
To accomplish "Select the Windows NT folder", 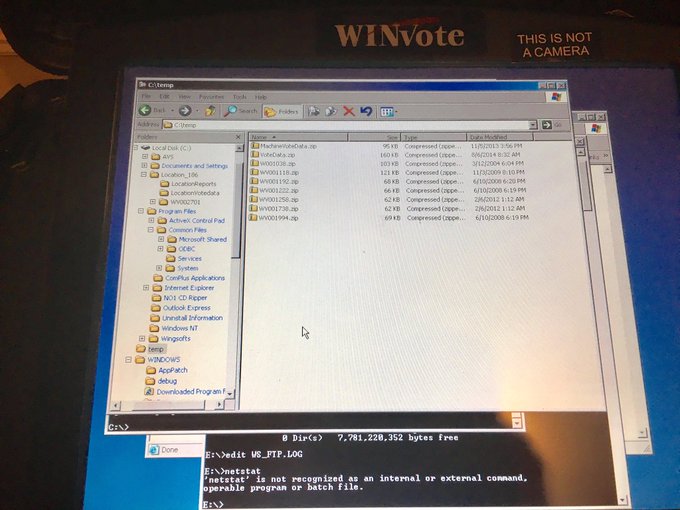I will pos(173,328).
